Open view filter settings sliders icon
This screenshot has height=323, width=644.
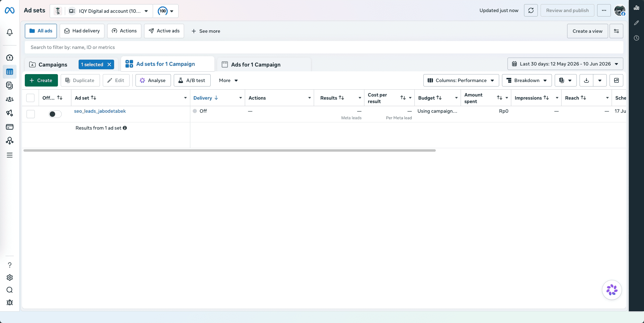coord(616,31)
